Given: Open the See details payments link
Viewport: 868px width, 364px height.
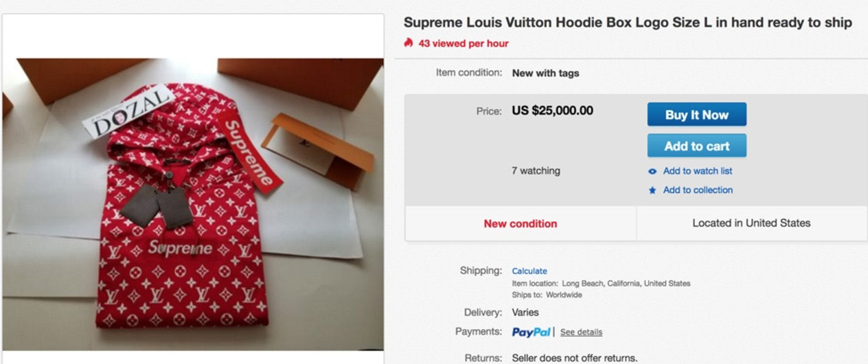Looking at the screenshot, I should [x=581, y=332].
